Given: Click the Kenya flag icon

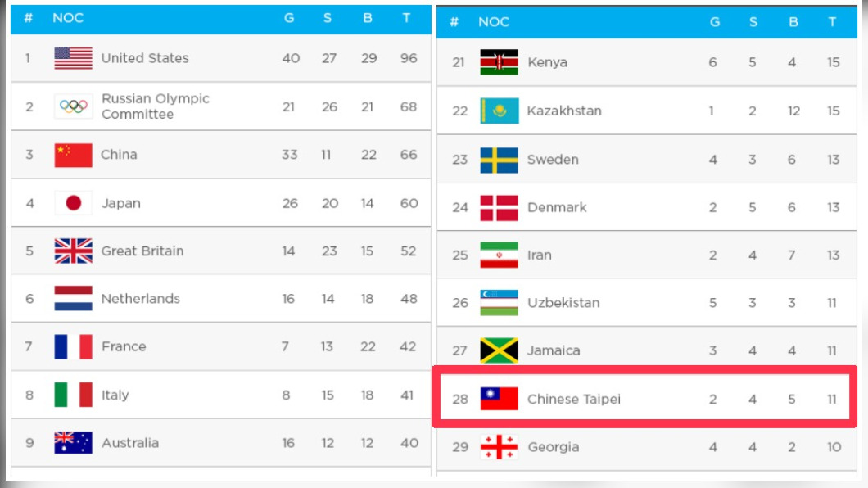Looking at the screenshot, I should tap(499, 62).
